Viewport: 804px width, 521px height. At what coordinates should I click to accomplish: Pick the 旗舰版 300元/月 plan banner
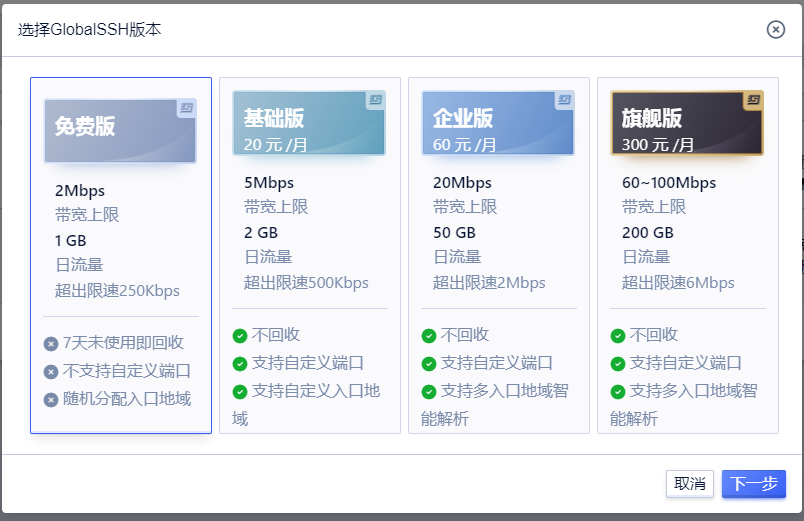[x=686, y=124]
